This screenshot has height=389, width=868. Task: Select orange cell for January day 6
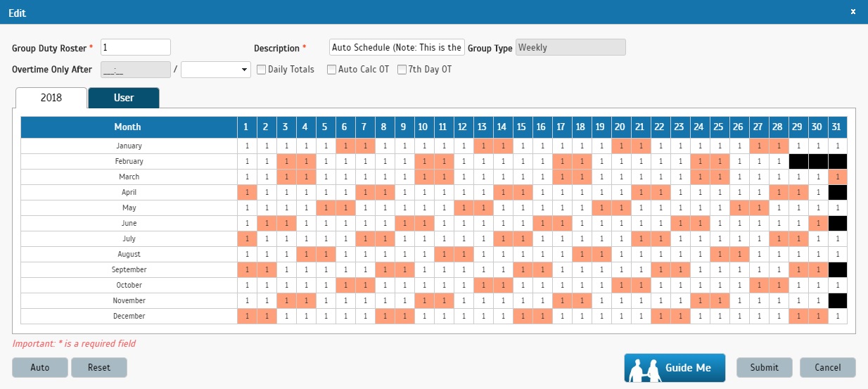(345, 146)
